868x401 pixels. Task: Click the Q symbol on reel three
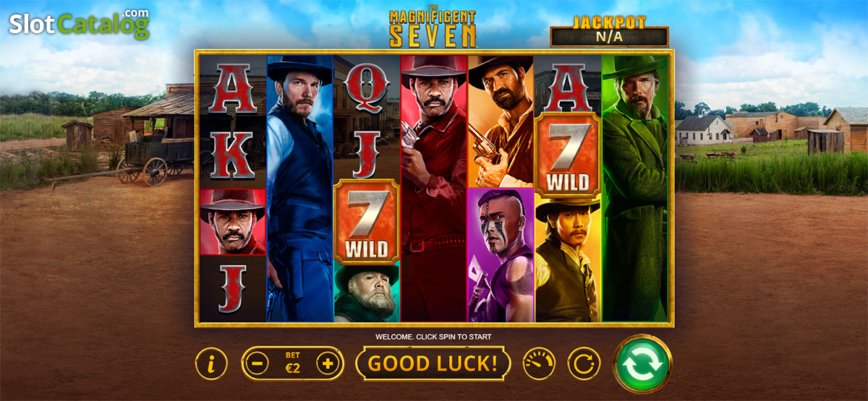tap(367, 85)
